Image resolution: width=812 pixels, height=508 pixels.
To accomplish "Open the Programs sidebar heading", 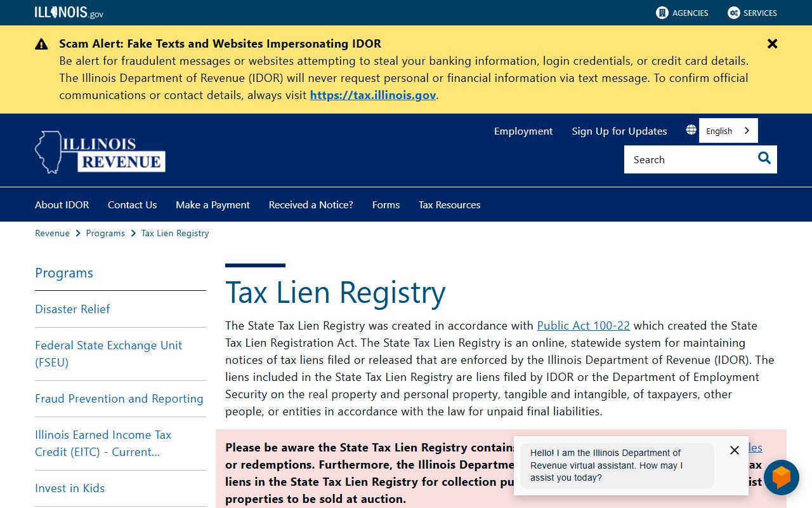I will pyautogui.click(x=64, y=273).
